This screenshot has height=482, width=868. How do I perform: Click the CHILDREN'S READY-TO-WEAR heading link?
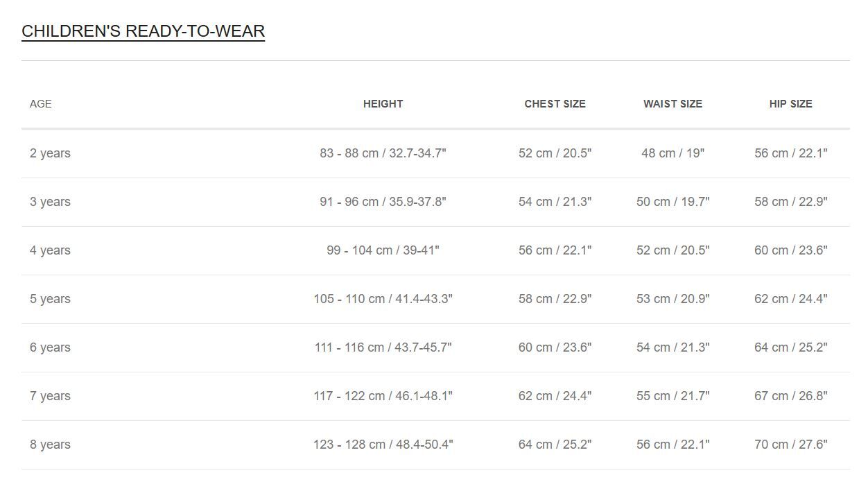coord(143,31)
